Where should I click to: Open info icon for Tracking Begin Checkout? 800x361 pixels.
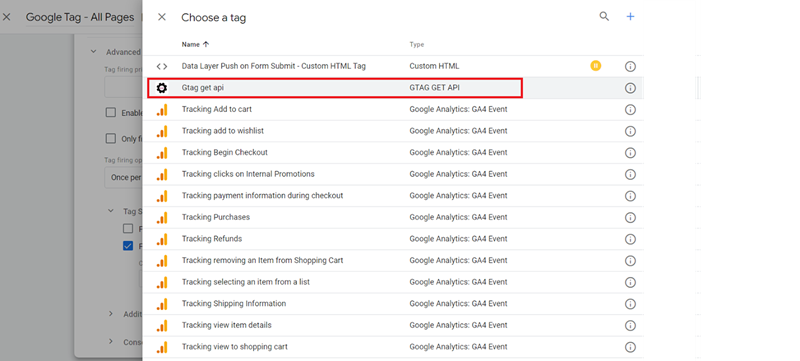(x=630, y=152)
